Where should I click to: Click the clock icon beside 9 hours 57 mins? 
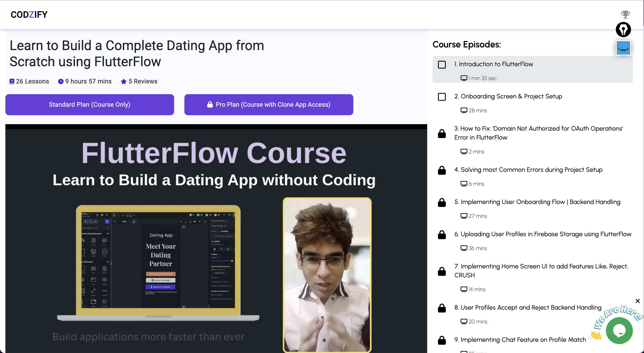pos(61,81)
